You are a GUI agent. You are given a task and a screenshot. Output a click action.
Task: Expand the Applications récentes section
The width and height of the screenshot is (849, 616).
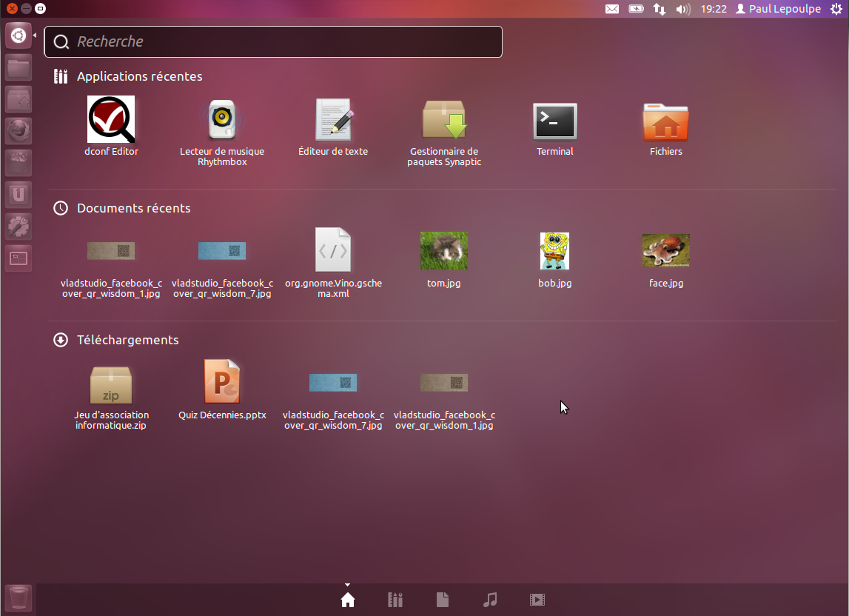139,76
